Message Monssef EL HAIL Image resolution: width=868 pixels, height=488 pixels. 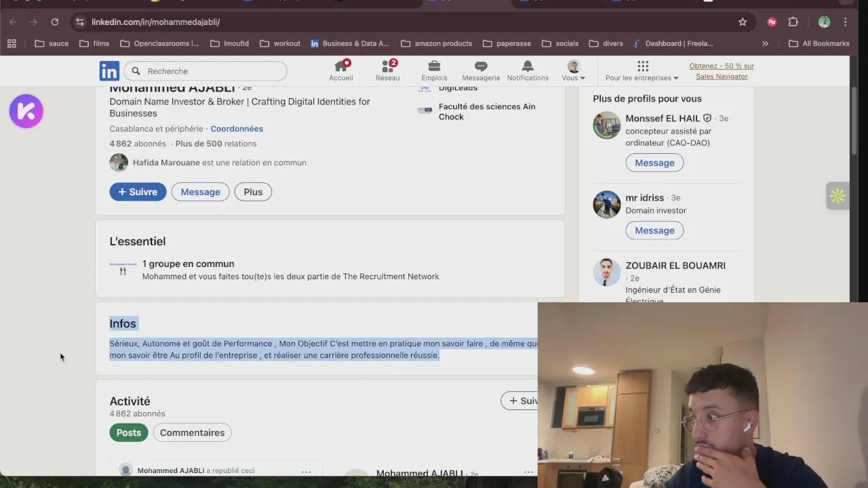[654, 163]
